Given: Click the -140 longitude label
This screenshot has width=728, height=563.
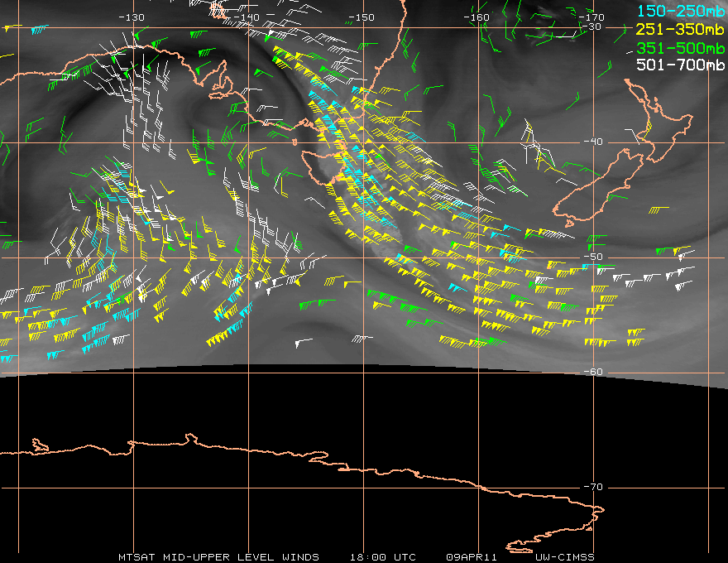Looking at the screenshot, I should pyautogui.click(x=247, y=17).
